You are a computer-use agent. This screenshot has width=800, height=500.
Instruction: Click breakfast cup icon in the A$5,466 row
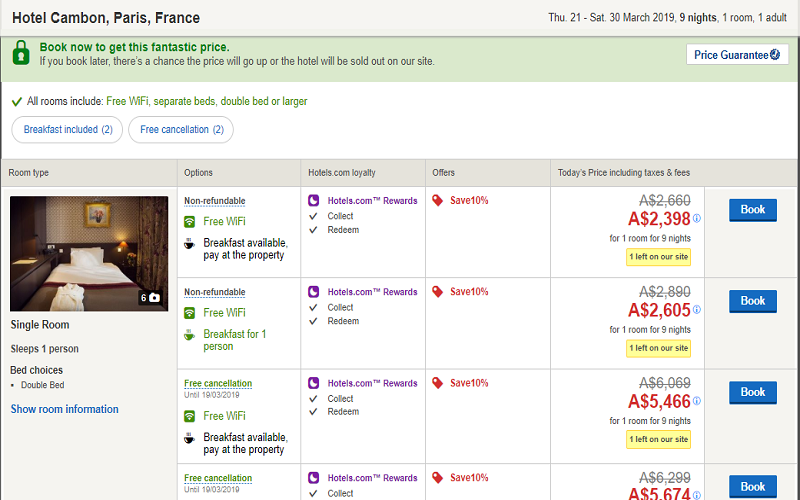point(189,438)
